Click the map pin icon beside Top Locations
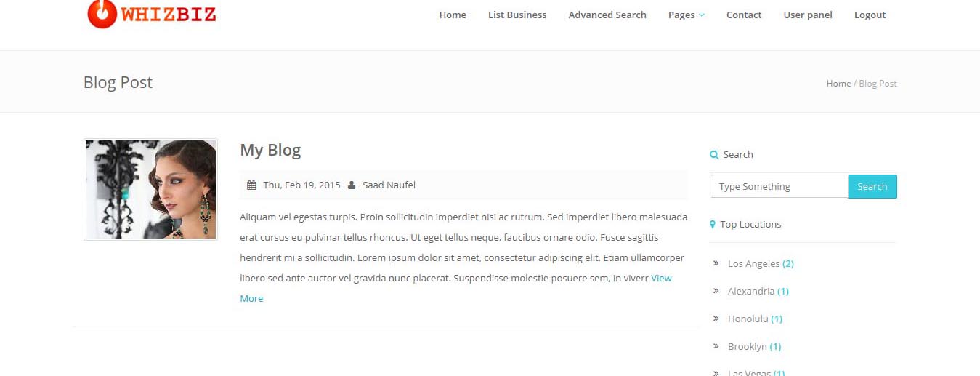The height and width of the screenshot is (376, 980). click(713, 225)
